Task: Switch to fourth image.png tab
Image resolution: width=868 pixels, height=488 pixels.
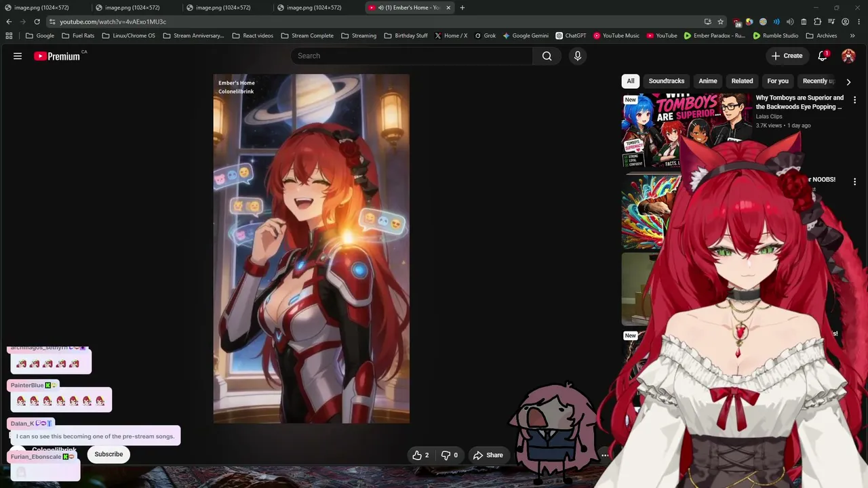Action: 315,7
